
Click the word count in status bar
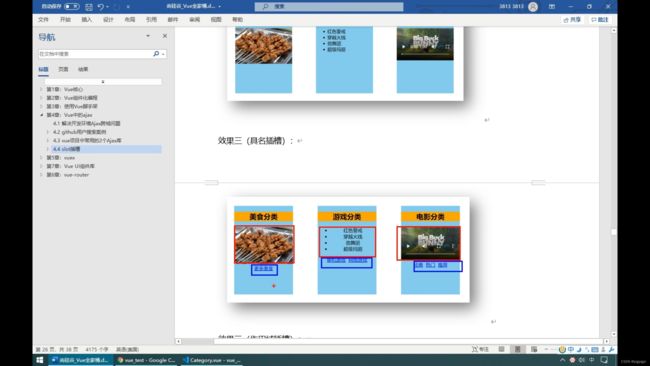point(97,349)
